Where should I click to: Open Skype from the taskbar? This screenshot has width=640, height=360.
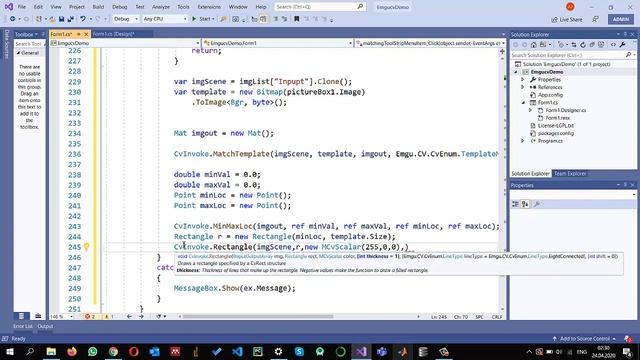tap(299, 351)
